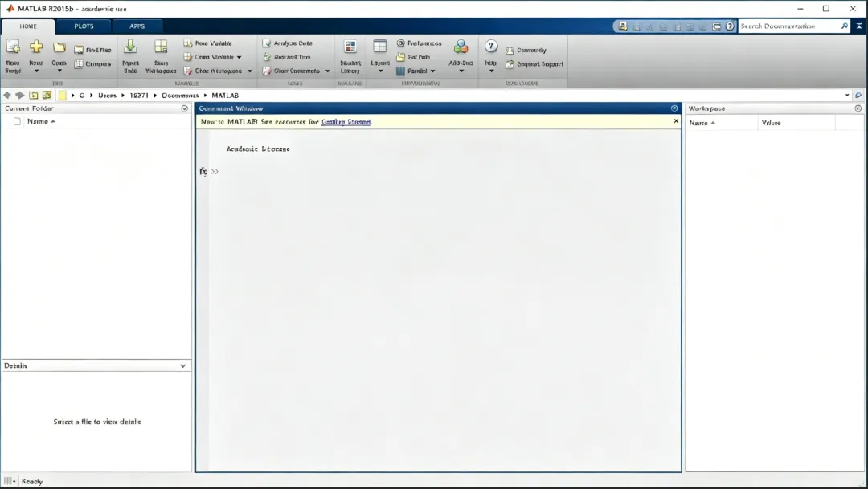Click the Request Support button
Image resolution: width=868 pixels, height=489 pixels.
tap(534, 64)
